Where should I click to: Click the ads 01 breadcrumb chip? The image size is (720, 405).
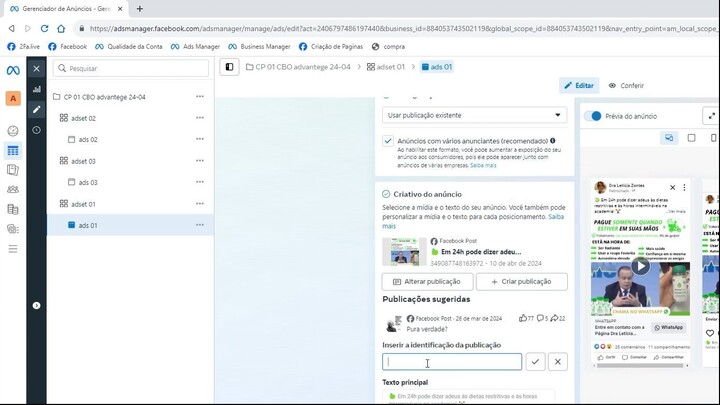click(x=437, y=67)
